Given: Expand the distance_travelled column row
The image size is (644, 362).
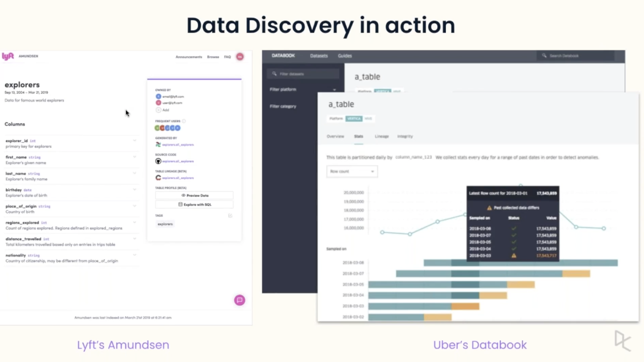Looking at the screenshot, I should pos(135,239).
